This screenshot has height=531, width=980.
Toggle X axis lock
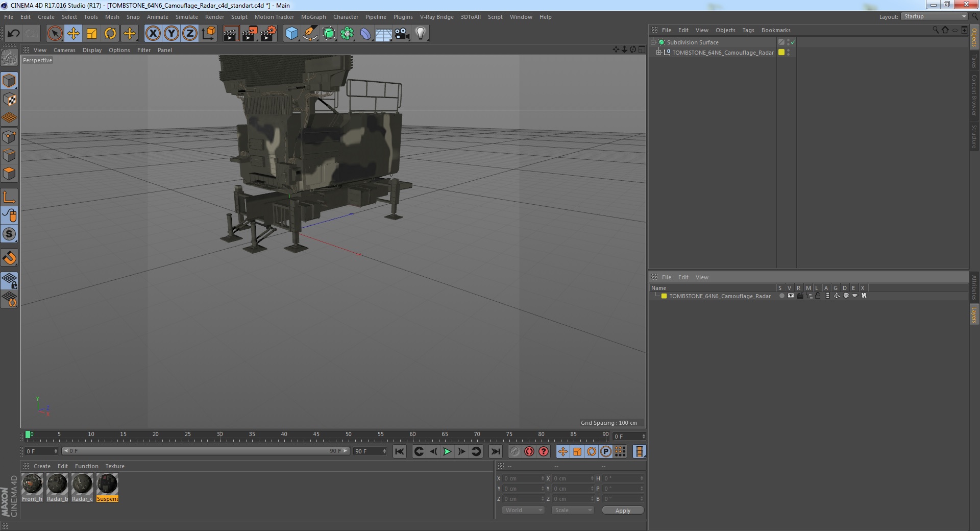[x=153, y=34]
